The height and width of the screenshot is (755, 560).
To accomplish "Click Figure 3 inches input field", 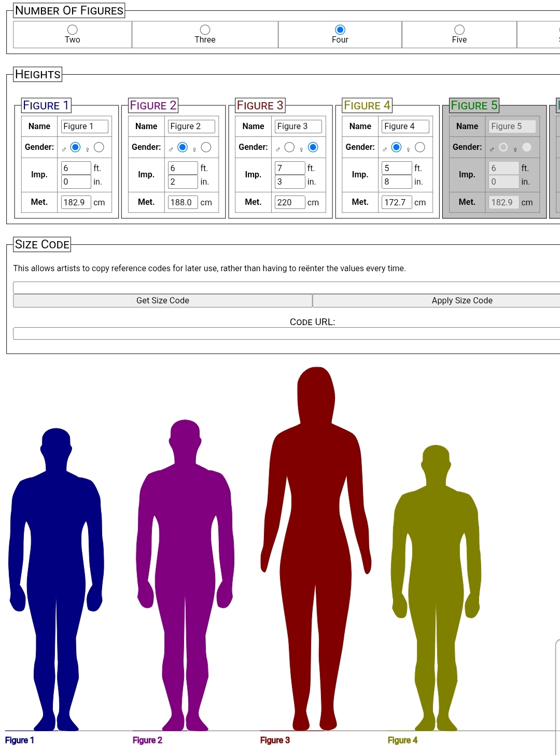I will tap(290, 181).
